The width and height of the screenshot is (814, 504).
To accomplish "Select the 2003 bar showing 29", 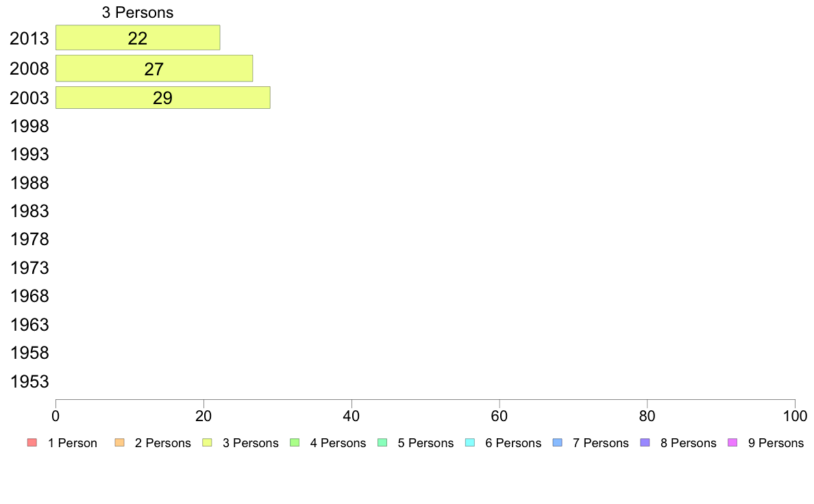I will click(x=162, y=98).
